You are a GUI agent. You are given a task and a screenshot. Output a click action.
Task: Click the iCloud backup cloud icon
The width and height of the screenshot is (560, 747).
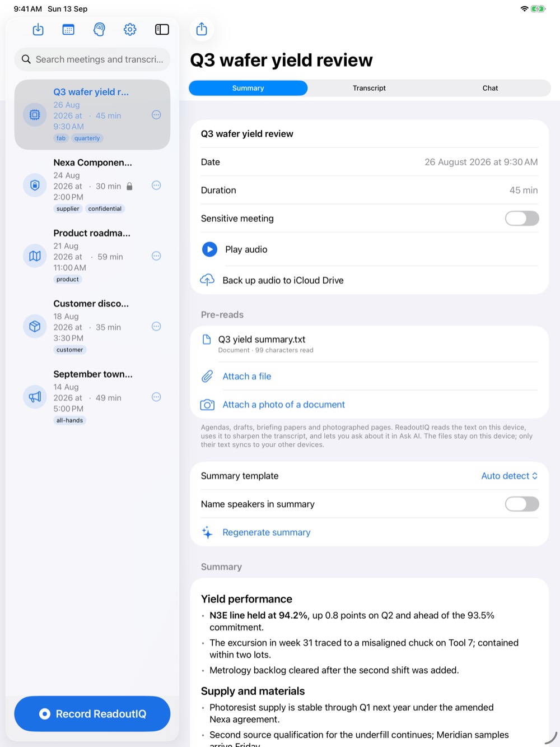pos(207,280)
